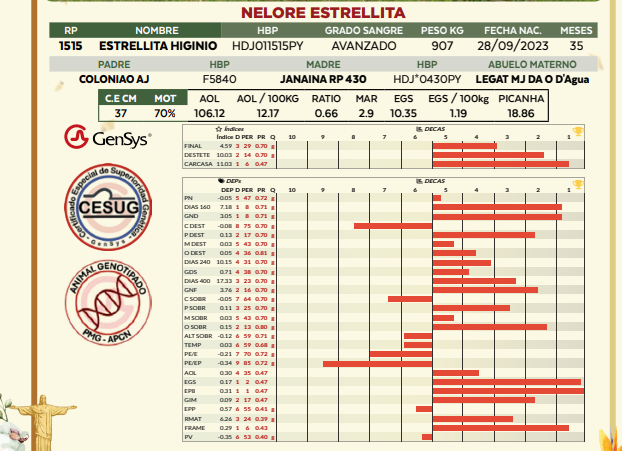This screenshot has height=451, width=622.
Task: Click the PV row label
Action: [188, 437]
